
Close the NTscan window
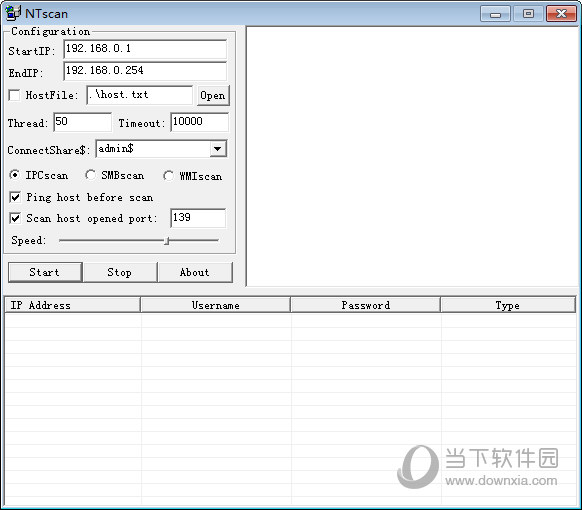pos(561,14)
